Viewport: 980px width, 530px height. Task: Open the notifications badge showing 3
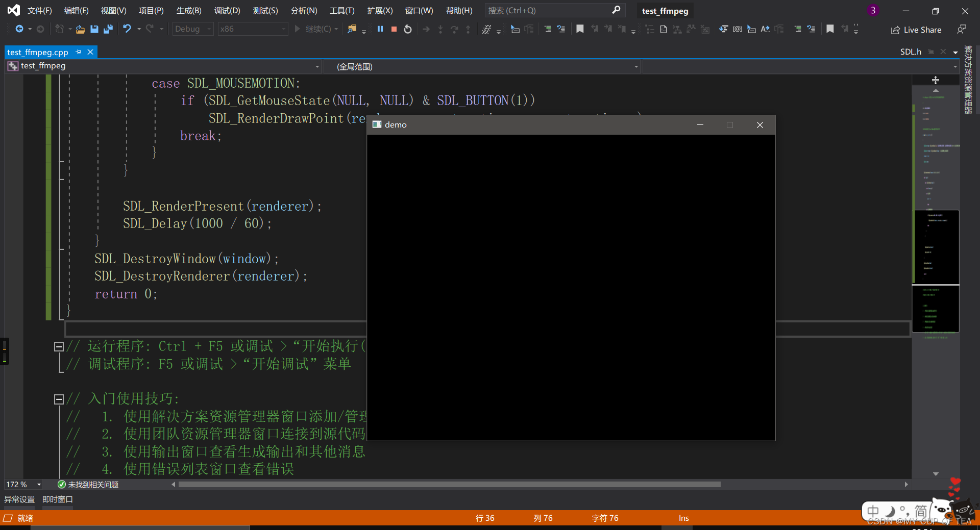point(873,10)
